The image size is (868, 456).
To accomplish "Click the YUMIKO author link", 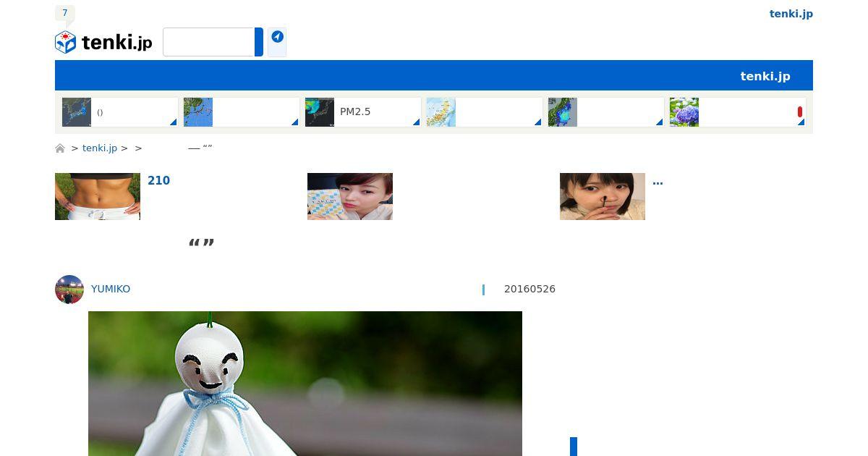I will pyautogui.click(x=111, y=289).
